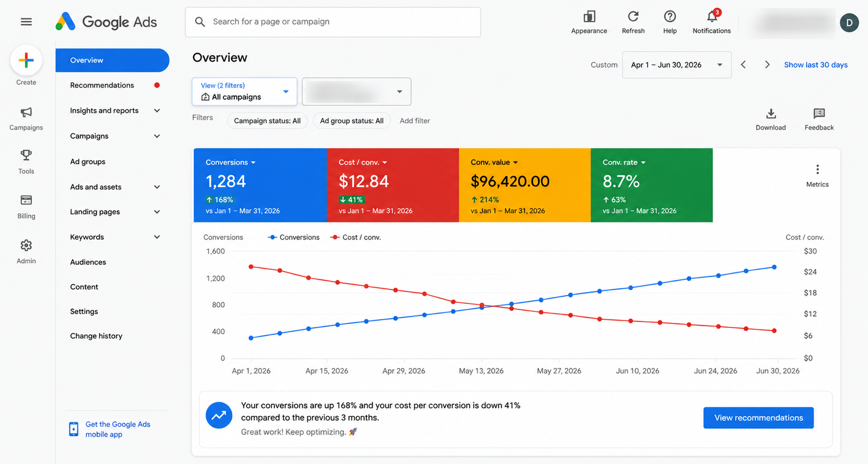Click View recommendations button
This screenshot has height=464, width=868.
[x=758, y=418]
